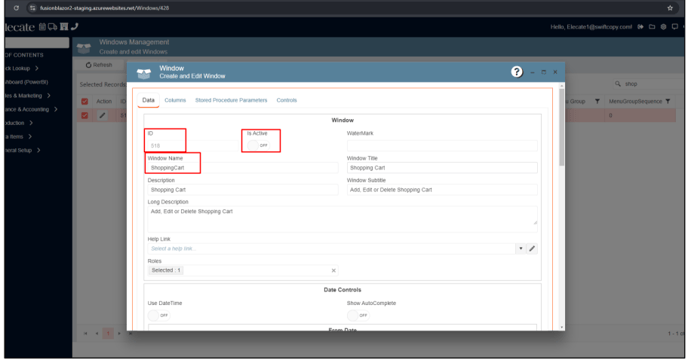Viewport: 688px width, 360px height.
Task: Open the Controls tab
Action: (287, 100)
